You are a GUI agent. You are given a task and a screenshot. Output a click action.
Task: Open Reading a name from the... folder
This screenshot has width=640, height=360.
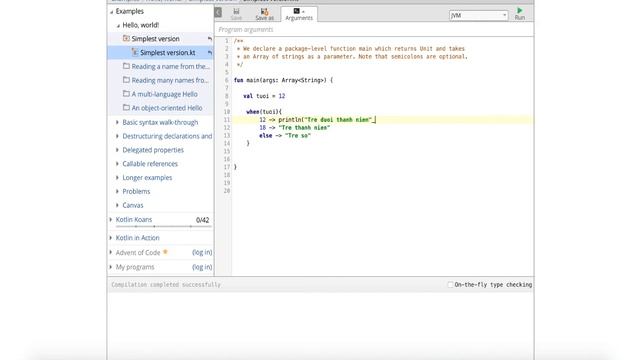(170, 67)
